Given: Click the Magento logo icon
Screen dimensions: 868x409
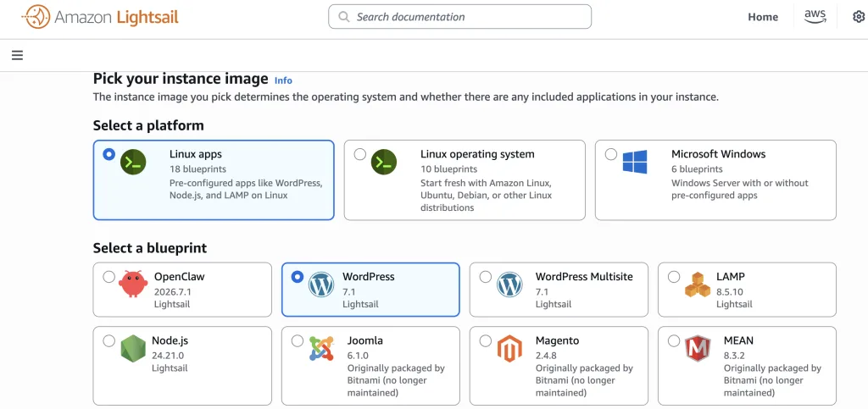Looking at the screenshot, I should (x=509, y=349).
